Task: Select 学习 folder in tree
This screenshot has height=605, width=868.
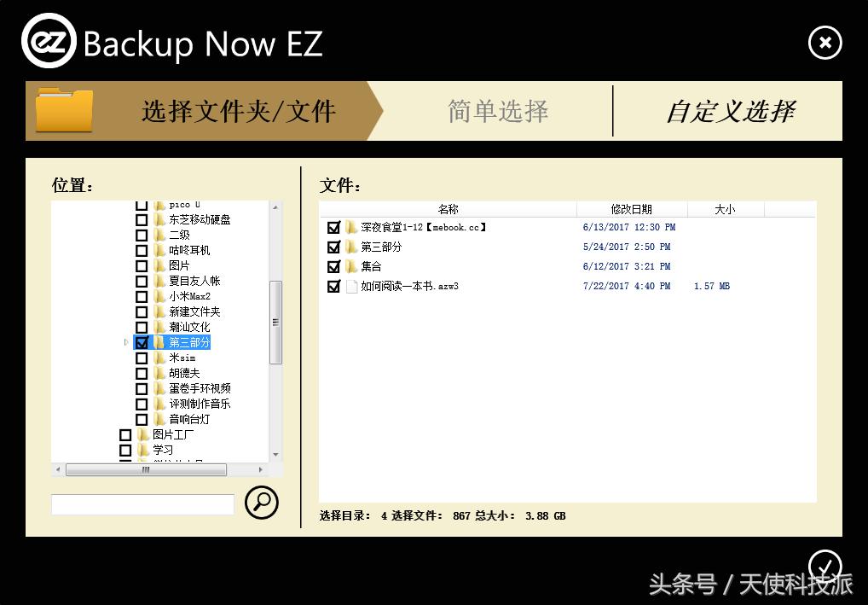Action: (x=163, y=450)
